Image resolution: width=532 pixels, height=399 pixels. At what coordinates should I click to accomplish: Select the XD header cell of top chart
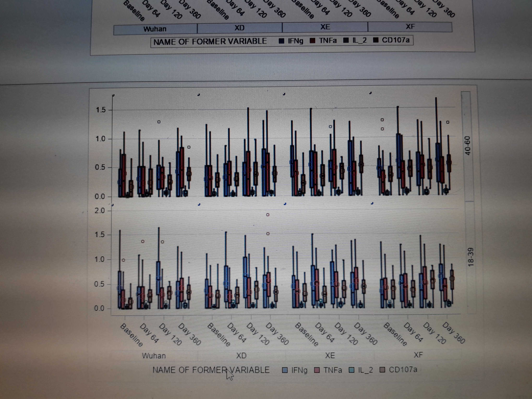(x=240, y=28)
